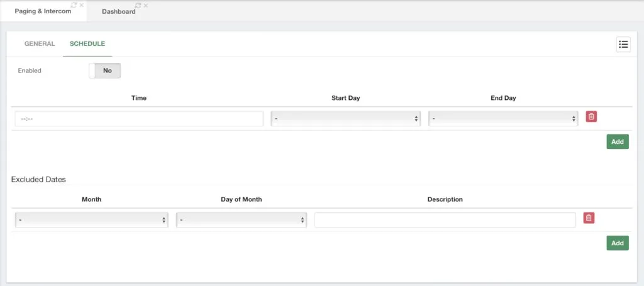Add a new time schedule row
The image size is (644, 286).
coord(618,141)
